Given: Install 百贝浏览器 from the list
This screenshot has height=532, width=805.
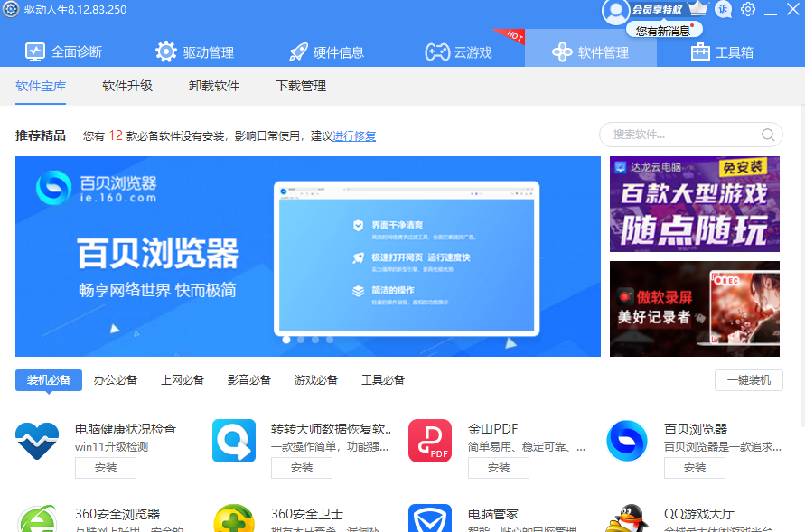Looking at the screenshot, I should click(695, 468).
